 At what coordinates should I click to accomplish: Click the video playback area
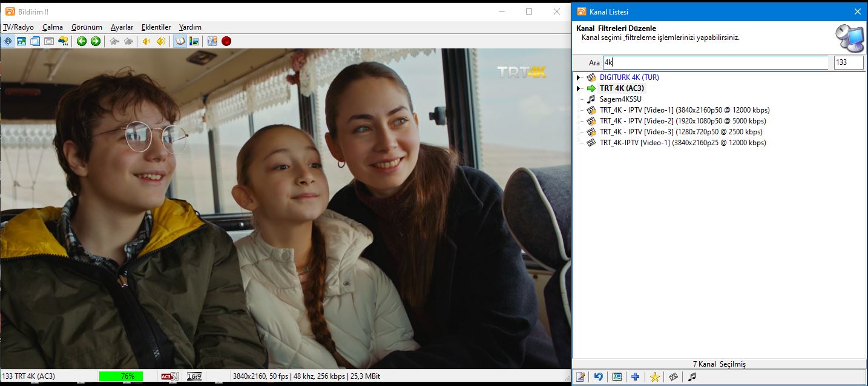[286, 209]
